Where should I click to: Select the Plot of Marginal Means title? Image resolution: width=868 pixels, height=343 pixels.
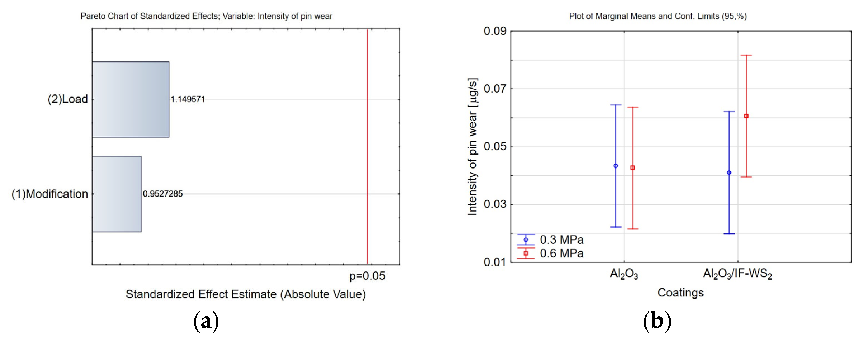pos(658,16)
